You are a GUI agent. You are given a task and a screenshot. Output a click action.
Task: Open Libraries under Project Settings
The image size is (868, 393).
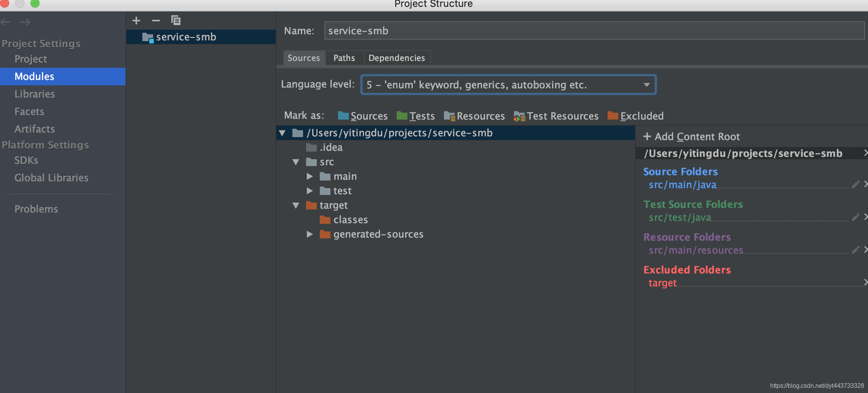pos(35,94)
